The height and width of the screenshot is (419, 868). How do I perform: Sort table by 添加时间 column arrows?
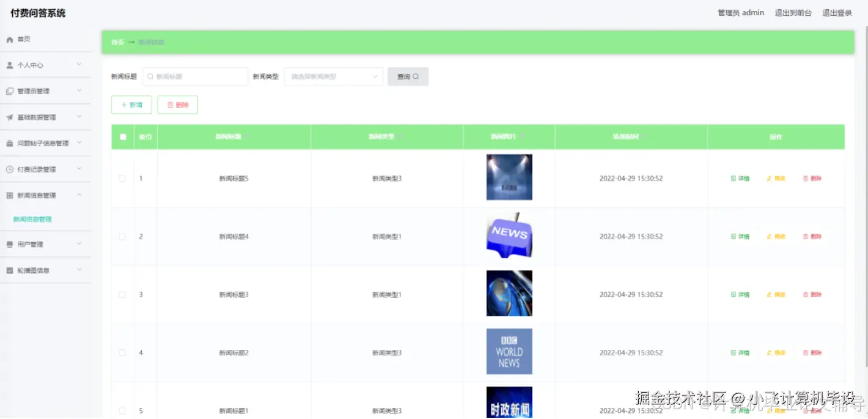644,137
